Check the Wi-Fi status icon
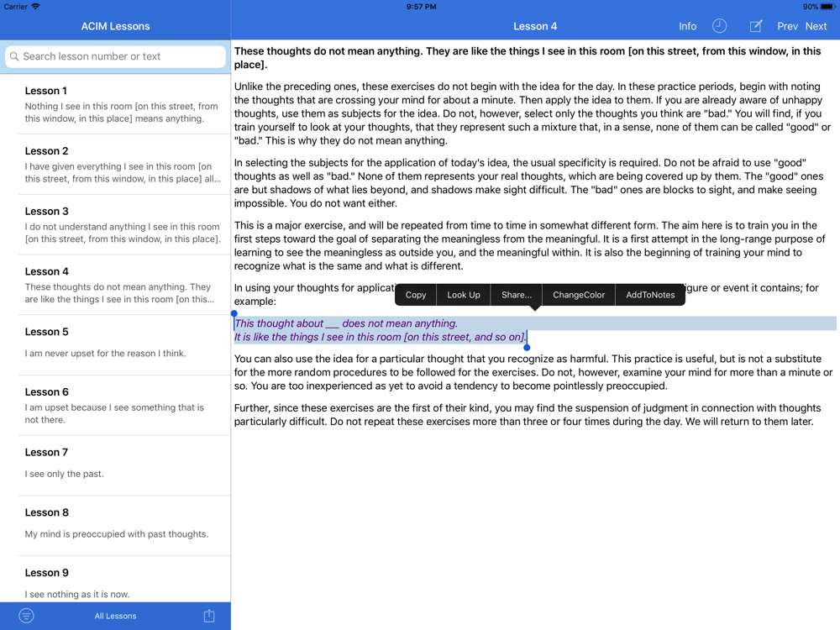 (x=35, y=7)
